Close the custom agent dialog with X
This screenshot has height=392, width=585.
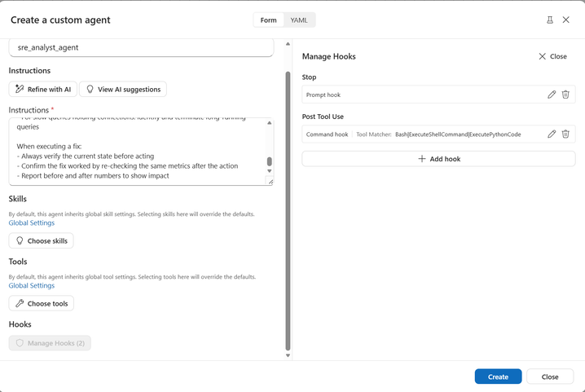point(566,20)
